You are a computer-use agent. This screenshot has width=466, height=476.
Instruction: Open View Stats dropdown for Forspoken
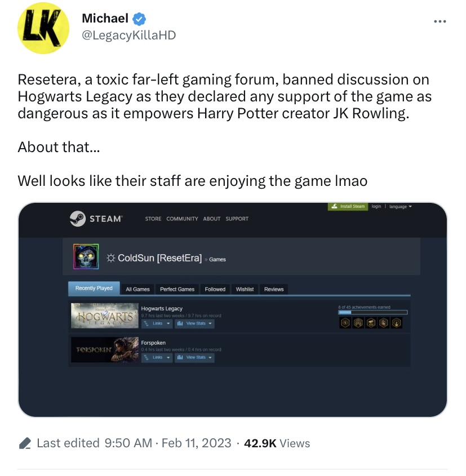click(x=194, y=358)
